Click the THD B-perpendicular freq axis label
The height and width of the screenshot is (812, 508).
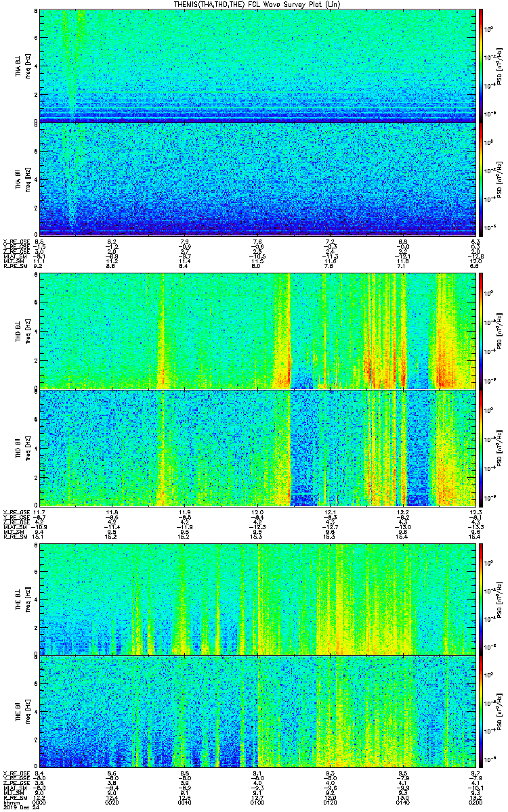28,331
